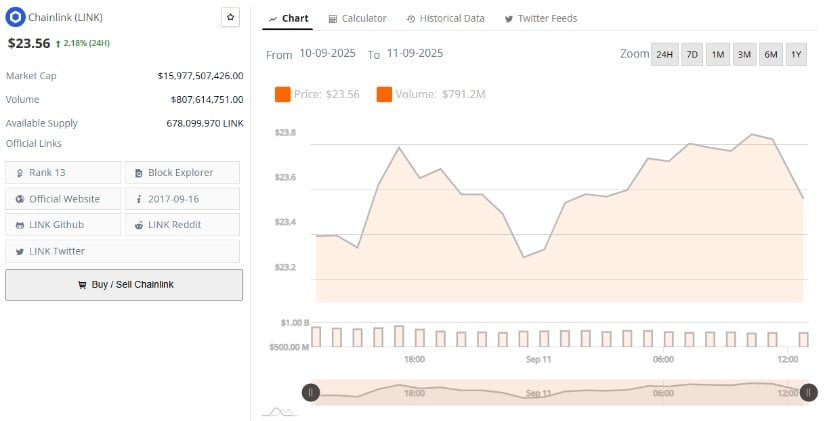825x421 pixels.
Task: Click the $1.00 B volume axis label
Action: (295, 323)
